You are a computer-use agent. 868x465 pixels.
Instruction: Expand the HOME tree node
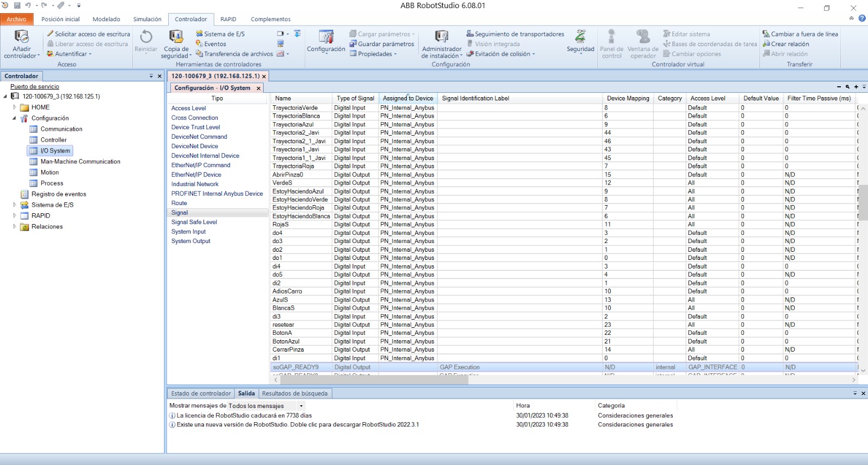(15, 107)
